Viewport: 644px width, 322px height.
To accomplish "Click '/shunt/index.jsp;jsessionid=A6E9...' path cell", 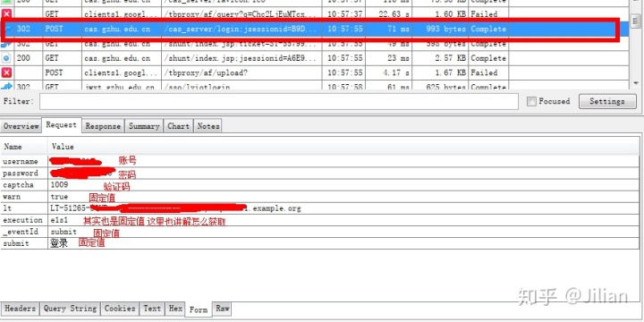I will click(241, 58).
